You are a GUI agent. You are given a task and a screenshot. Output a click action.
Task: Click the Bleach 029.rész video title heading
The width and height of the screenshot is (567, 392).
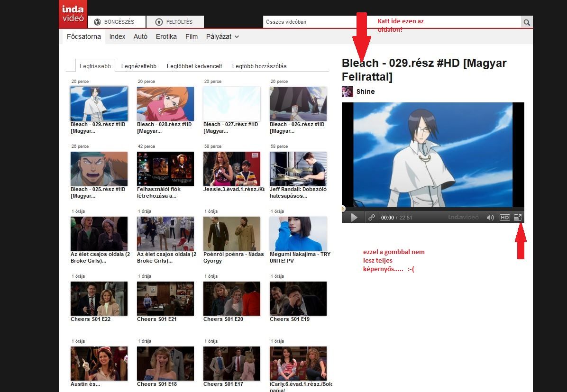tap(424, 69)
